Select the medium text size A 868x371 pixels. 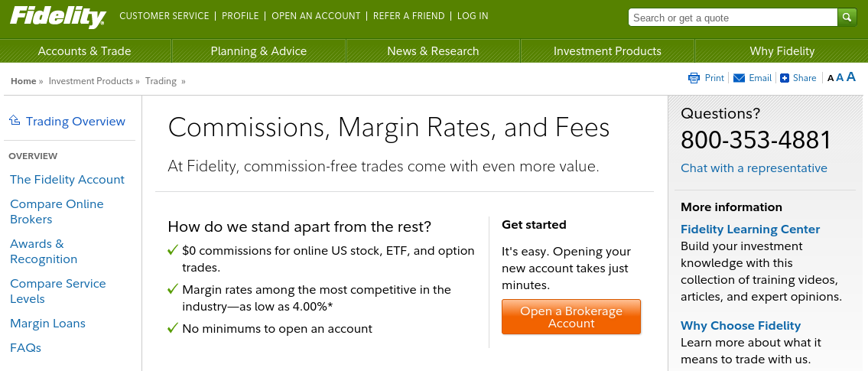840,77
